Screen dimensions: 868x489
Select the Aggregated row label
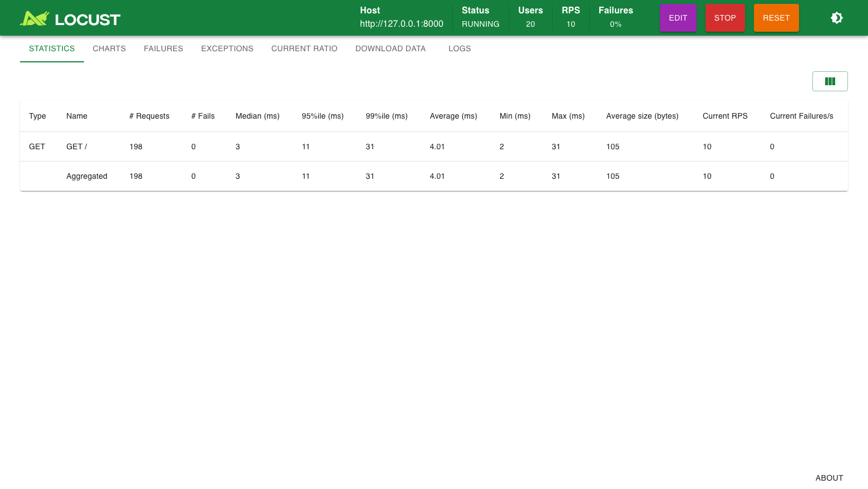87,176
